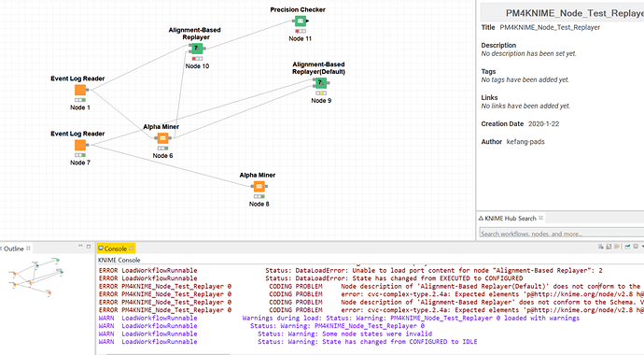Select the Alignment-Based Replayer(Default) Node 9 icon
The image size is (644, 355).
pyautogui.click(x=321, y=83)
